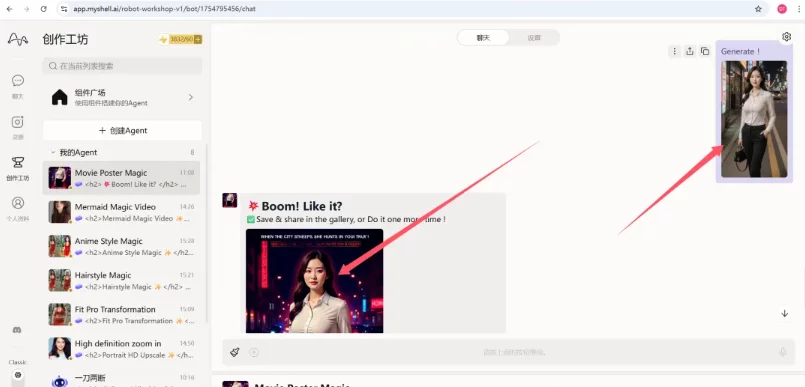Open the 灵感 inspiration sidebar icon

pos(18,122)
